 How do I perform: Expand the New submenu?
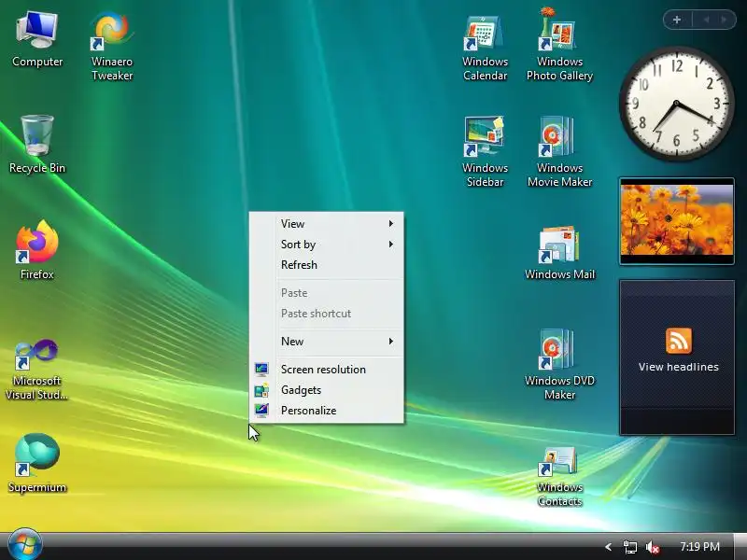pyautogui.click(x=326, y=342)
